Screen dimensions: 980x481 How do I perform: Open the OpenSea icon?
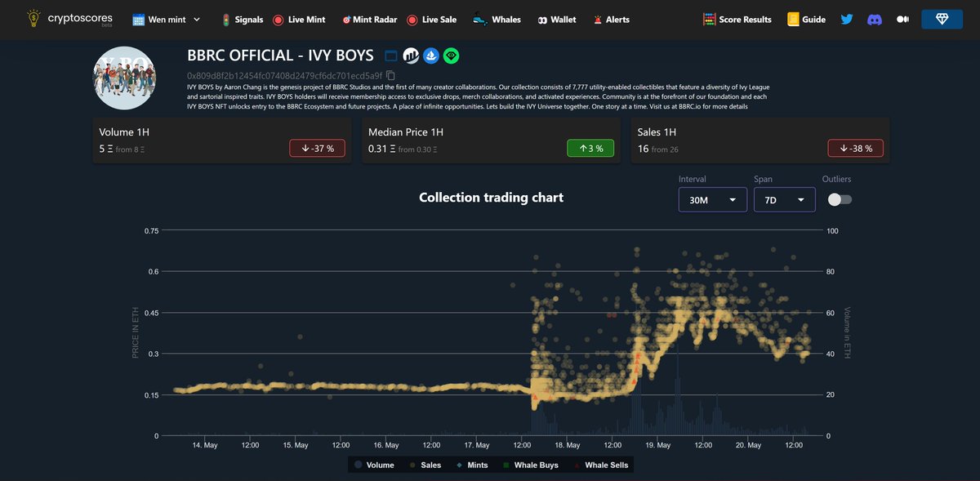(x=431, y=56)
